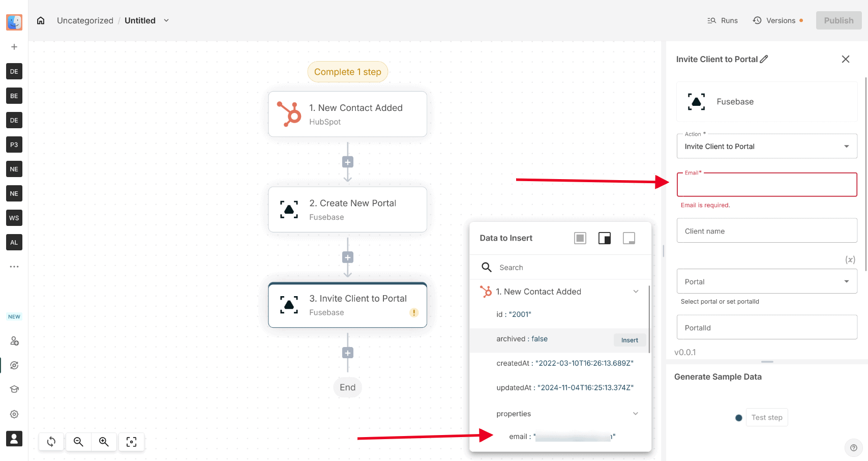Fit workflow to screen icon

pos(131,442)
